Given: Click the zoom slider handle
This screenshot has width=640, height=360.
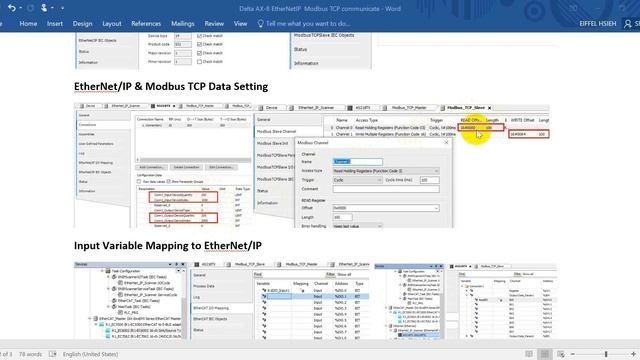Looking at the screenshot, I should click(606, 354).
